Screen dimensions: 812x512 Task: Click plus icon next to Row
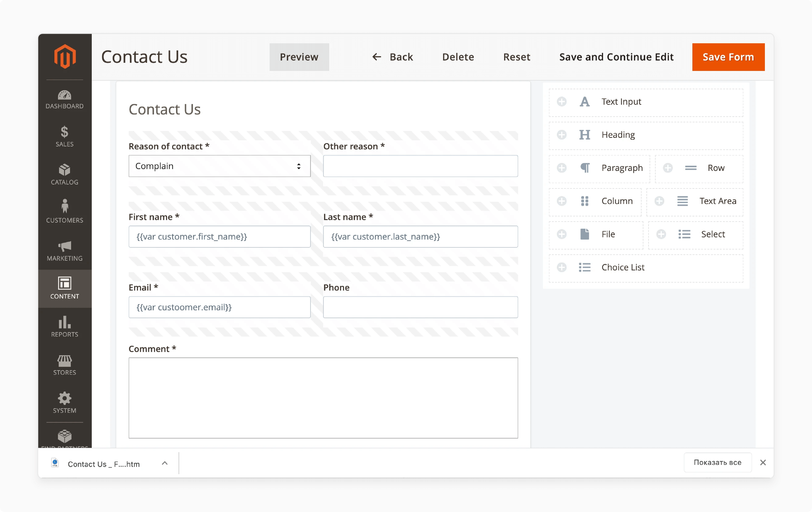click(x=668, y=168)
